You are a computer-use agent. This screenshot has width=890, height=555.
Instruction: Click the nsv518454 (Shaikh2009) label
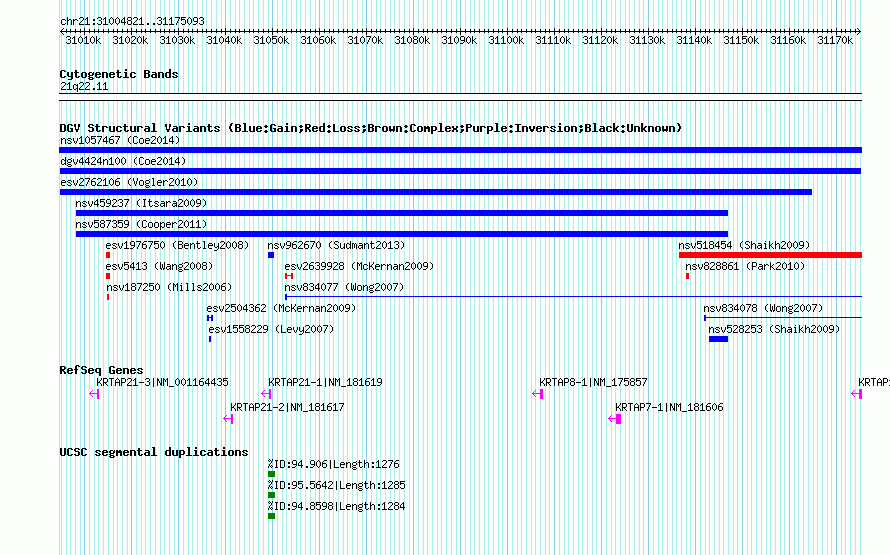pyautogui.click(x=744, y=245)
